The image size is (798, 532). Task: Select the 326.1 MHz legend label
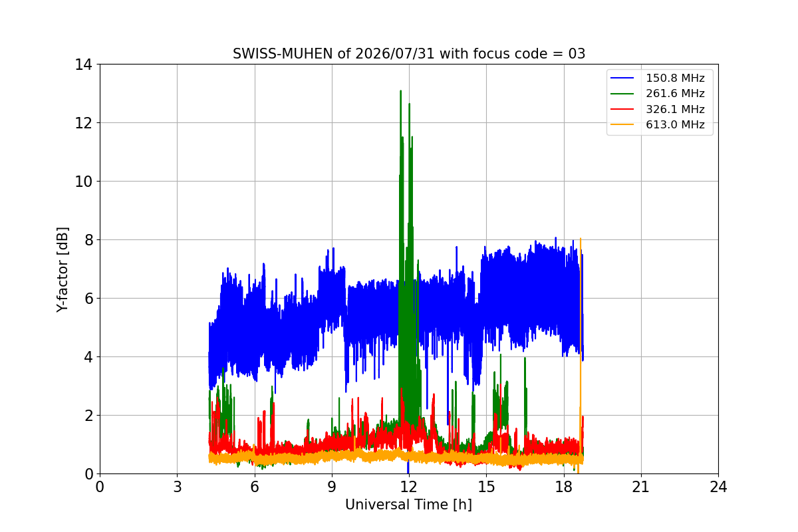(x=675, y=109)
